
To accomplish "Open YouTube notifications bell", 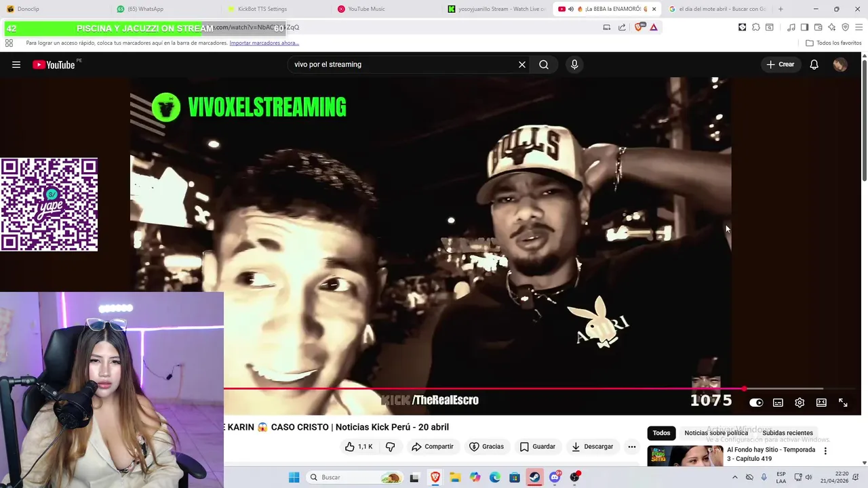I will click(x=814, y=64).
